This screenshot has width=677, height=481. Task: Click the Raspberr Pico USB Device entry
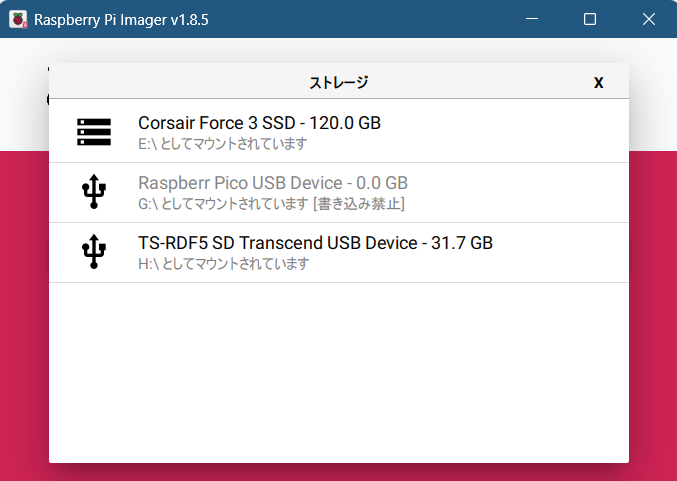[x=339, y=193]
